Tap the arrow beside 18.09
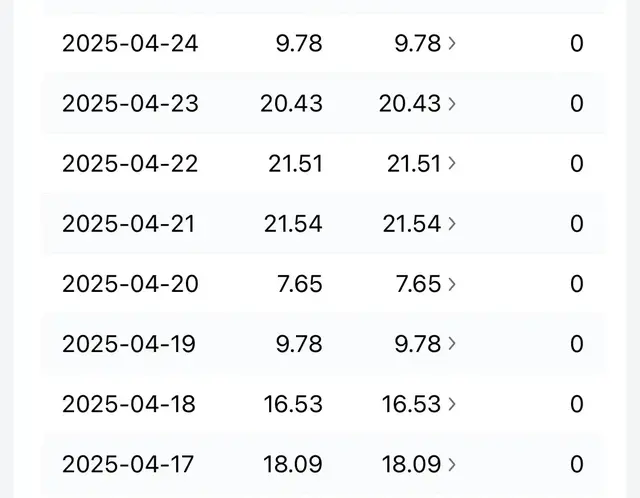Screen dimensions: 640x498 (x=452, y=463)
